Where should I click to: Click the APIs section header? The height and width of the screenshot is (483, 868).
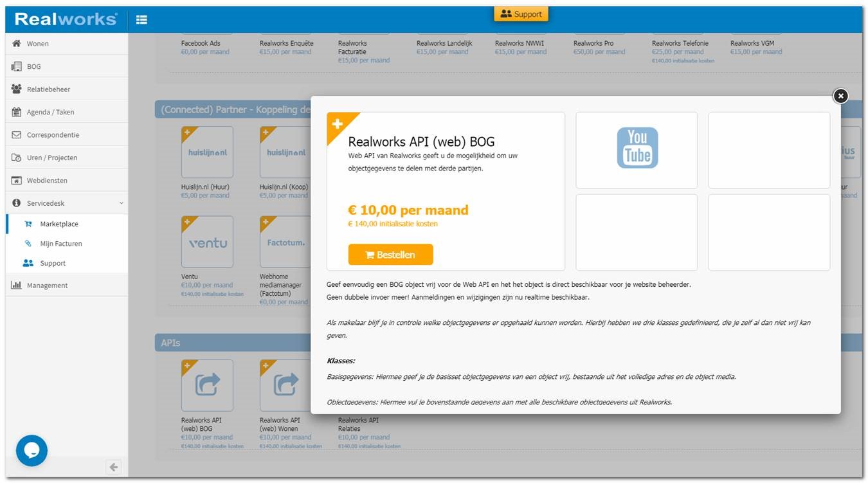point(170,343)
